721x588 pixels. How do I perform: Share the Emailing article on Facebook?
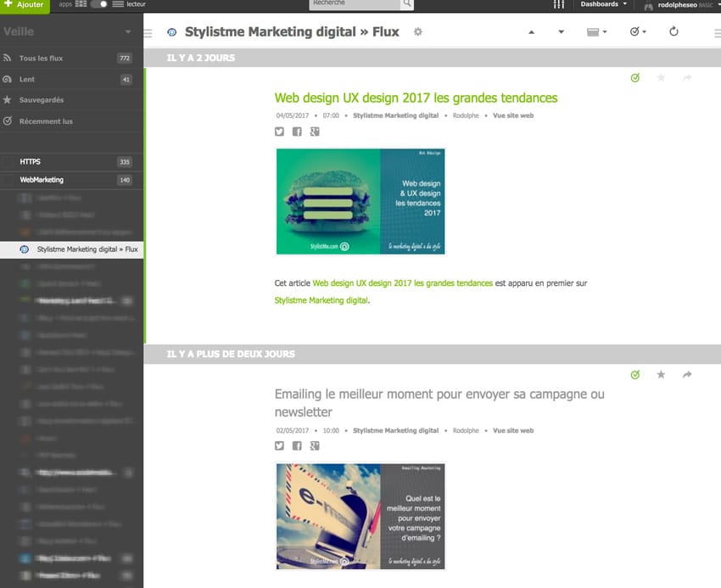click(297, 445)
